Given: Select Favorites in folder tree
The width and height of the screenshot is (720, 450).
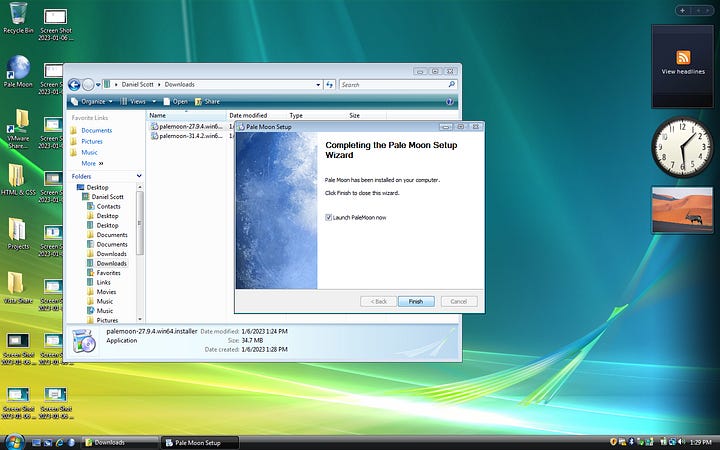Looking at the screenshot, I should point(108,273).
